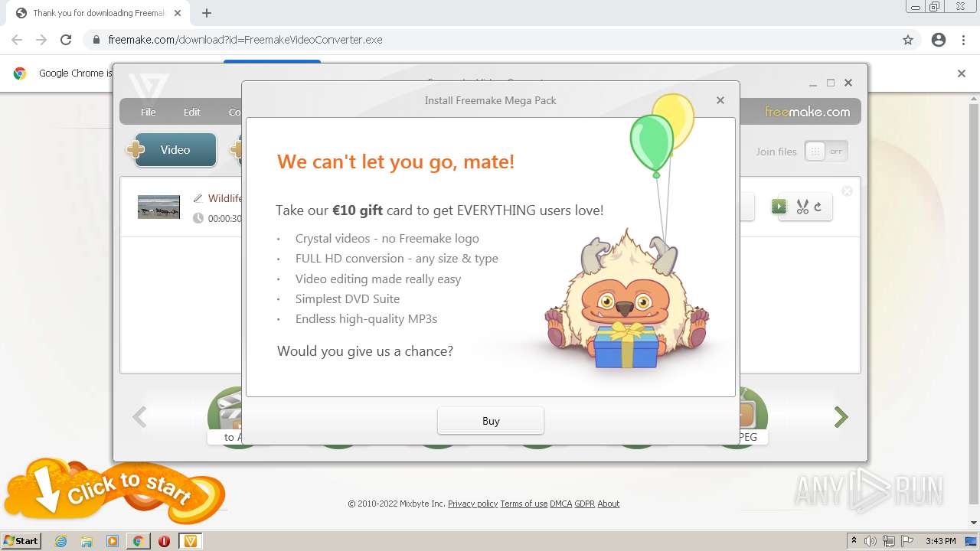The height and width of the screenshot is (551, 980).
Task: Open the GDPR link
Action: [x=584, y=504]
